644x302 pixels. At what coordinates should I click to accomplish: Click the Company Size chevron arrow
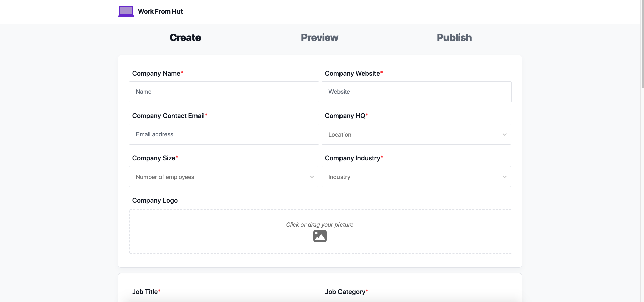[312, 177]
